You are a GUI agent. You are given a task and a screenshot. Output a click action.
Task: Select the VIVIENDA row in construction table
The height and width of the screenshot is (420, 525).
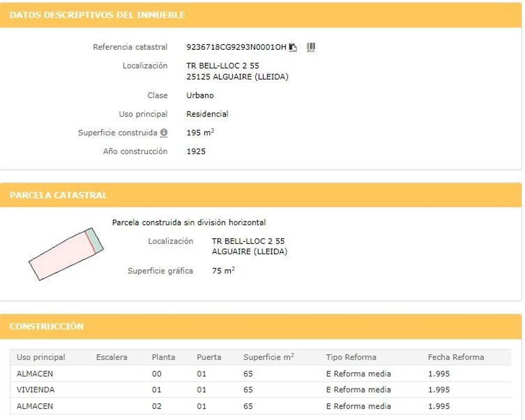tap(260, 390)
